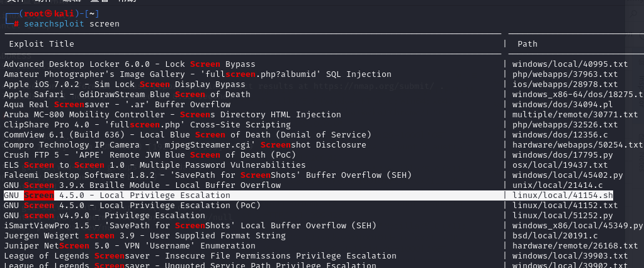Click the Advanced Desktop Locker 6.0.0 entry
644x268 pixels.
[x=129, y=64]
